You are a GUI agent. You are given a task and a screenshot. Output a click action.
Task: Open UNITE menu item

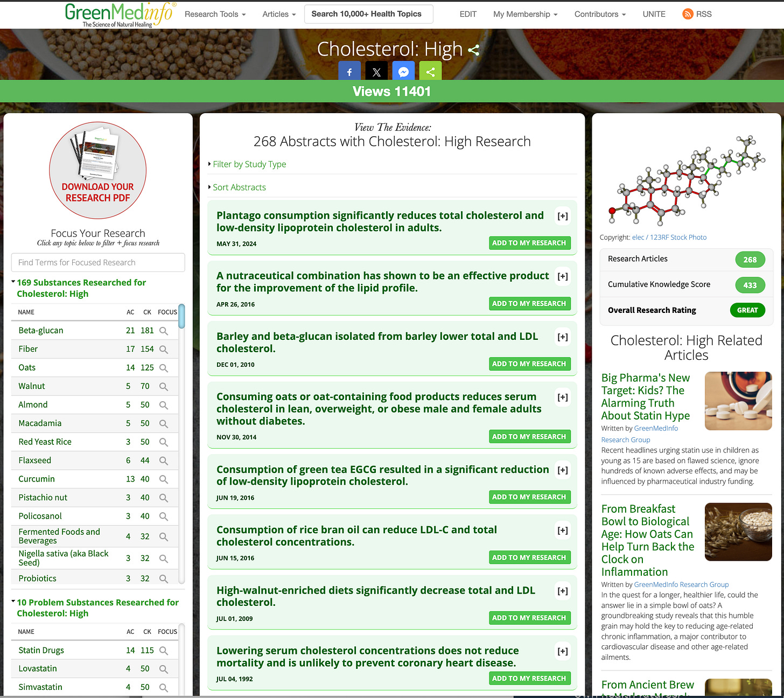654,14
